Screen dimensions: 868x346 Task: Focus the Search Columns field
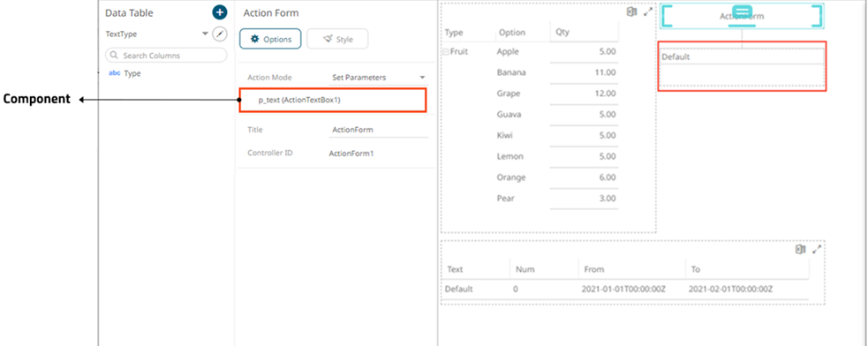(166, 56)
